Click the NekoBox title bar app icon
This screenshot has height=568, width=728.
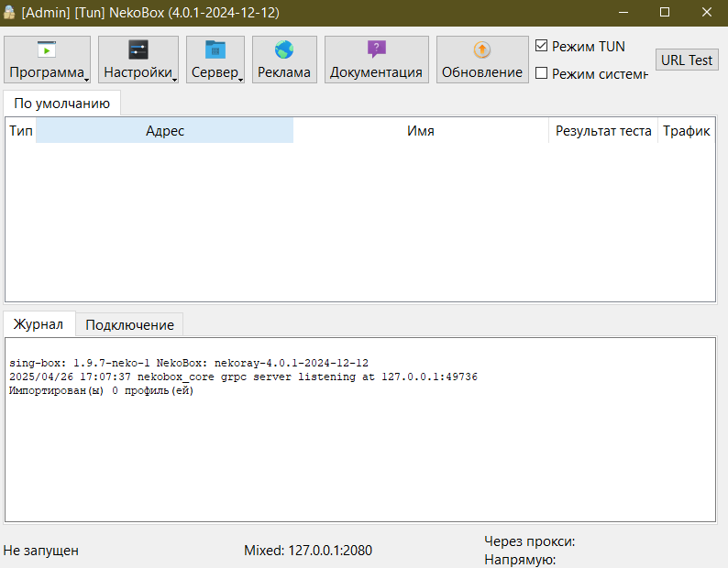point(9,12)
